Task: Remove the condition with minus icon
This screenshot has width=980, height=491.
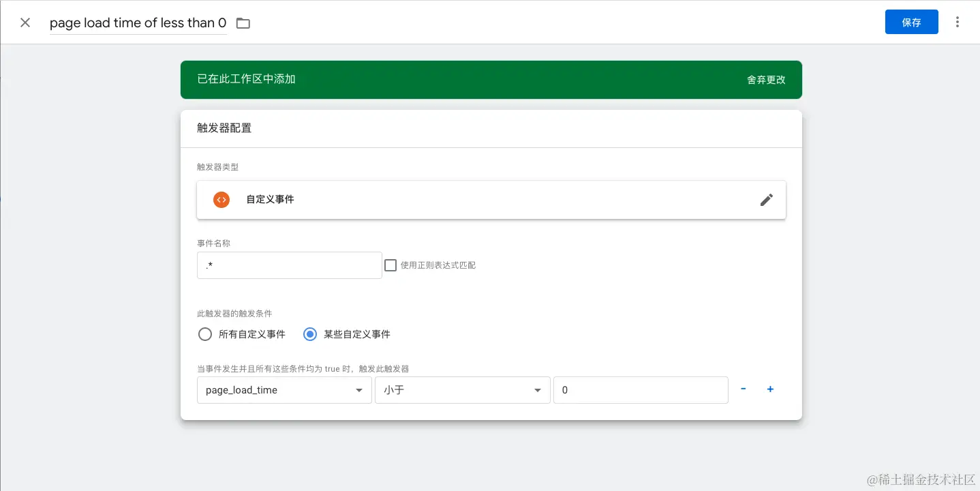Action: [x=743, y=389]
